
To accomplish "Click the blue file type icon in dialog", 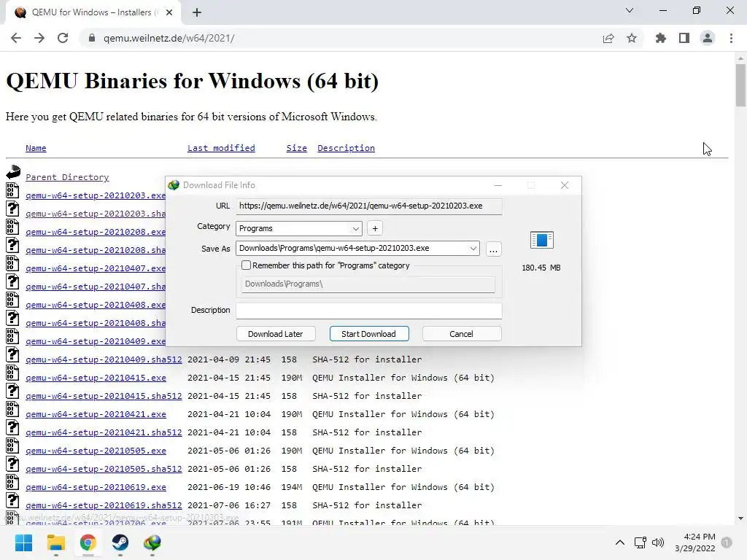I will [542, 239].
